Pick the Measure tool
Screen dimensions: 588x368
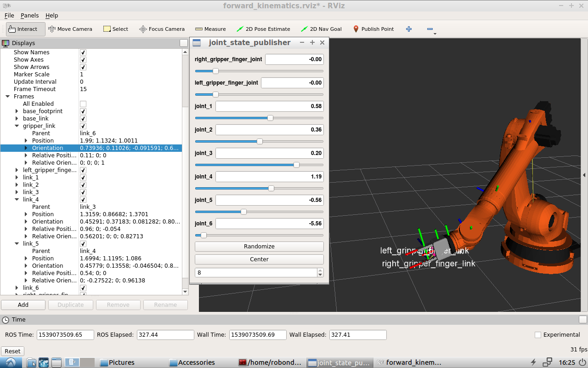click(210, 29)
